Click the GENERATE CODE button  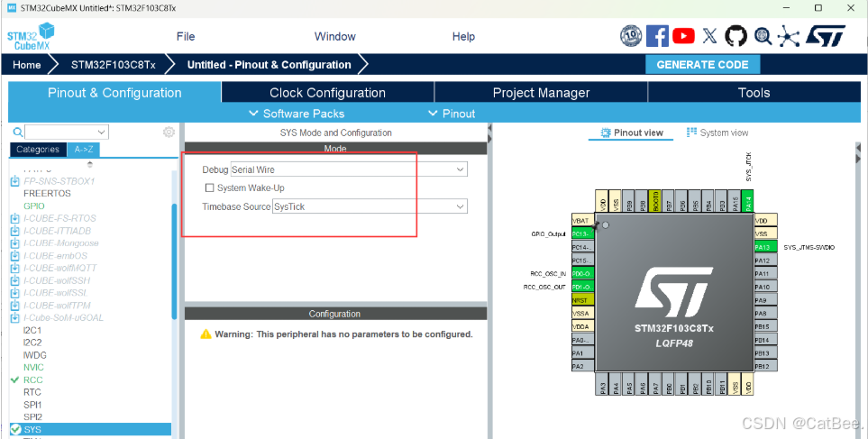pyautogui.click(x=702, y=65)
